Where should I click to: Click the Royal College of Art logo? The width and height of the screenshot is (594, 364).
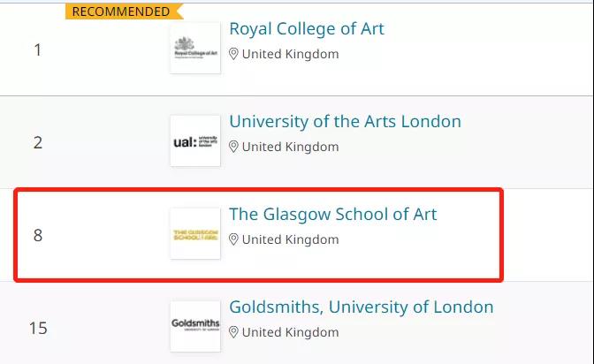click(x=195, y=48)
